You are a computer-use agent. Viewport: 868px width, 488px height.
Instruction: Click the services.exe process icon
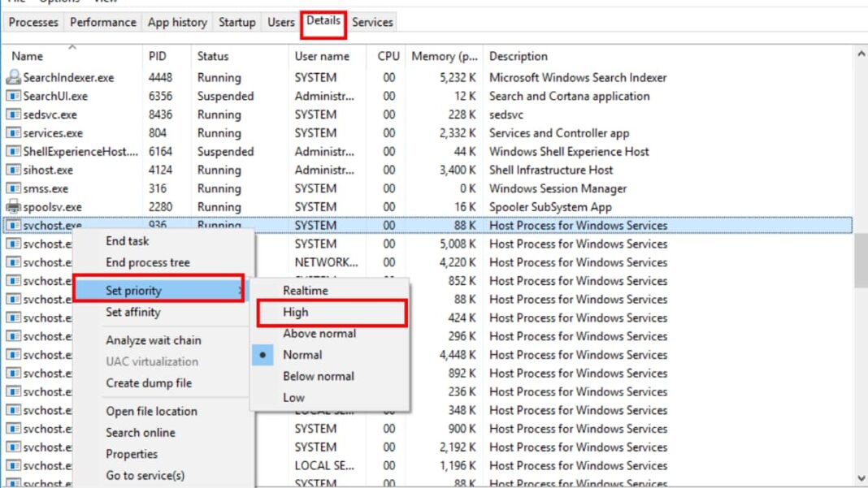click(x=13, y=132)
